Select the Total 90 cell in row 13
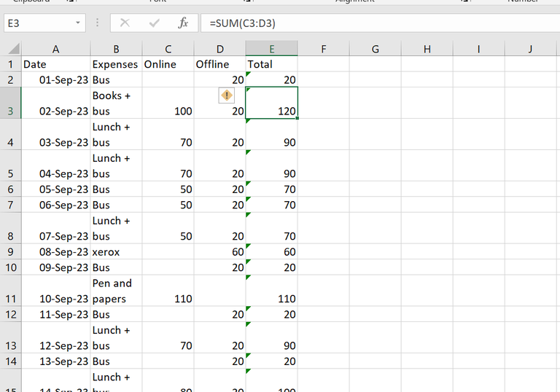Viewport: 560px width, 392px height. coord(271,338)
